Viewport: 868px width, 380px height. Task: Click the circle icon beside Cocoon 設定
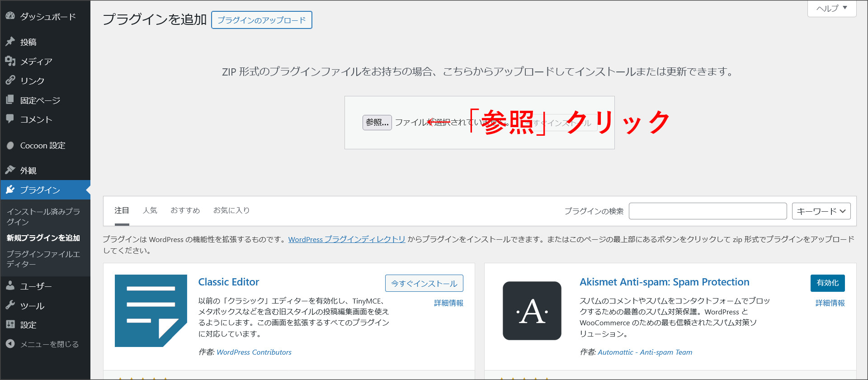pos(10,145)
